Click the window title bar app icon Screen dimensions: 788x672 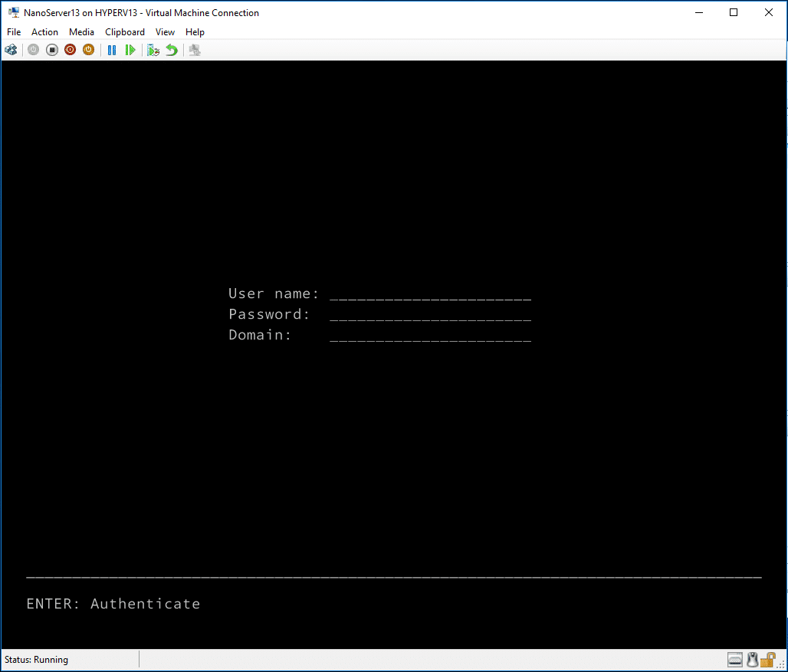pos(14,12)
